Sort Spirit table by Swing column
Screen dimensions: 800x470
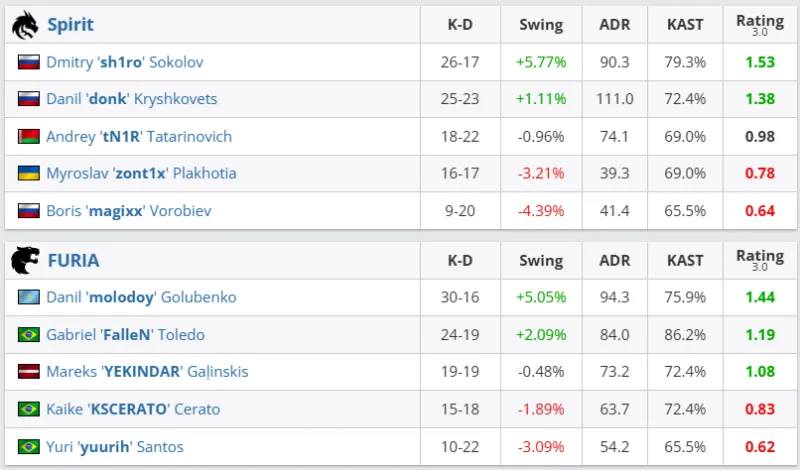click(x=541, y=25)
